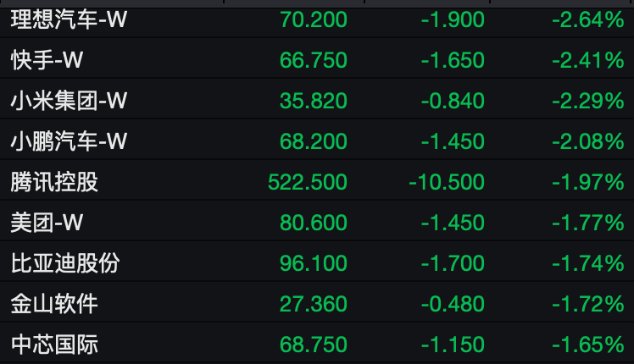Click the 中芯国际 stock name
Screen dimensions: 634x364
coord(54,345)
